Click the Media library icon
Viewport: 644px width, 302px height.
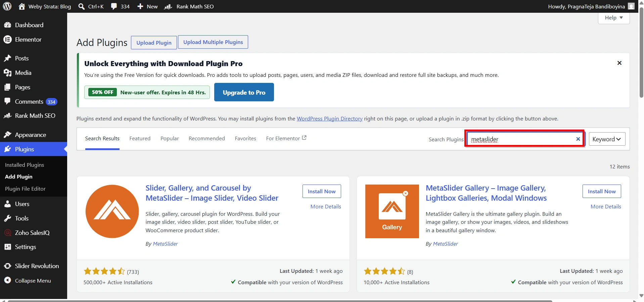pos(7,73)
